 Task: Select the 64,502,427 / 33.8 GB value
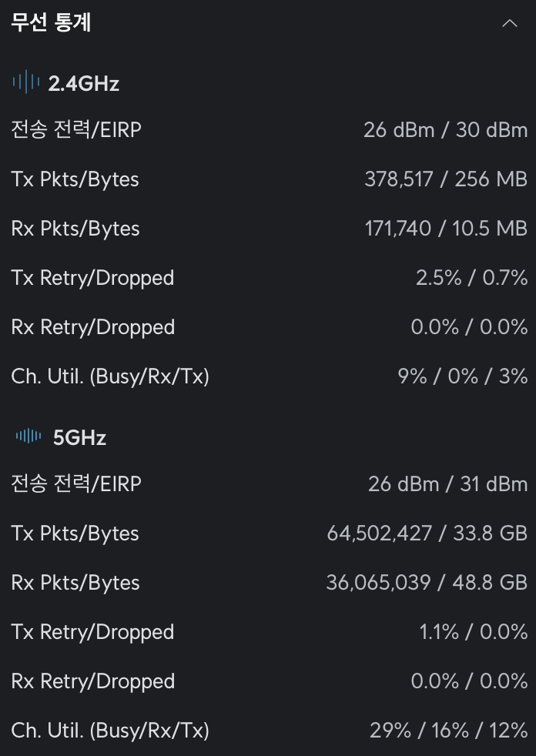[x=427, y=534]
